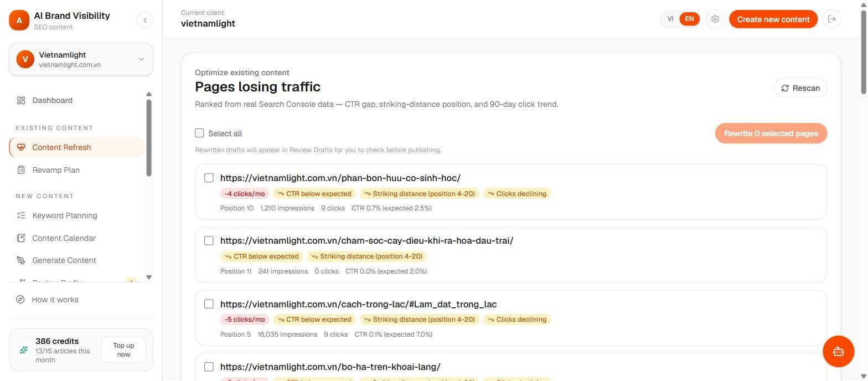Click the Content Refresh heart icon
The height and width of the screenshot is (381, 868).
click(x=21, y=147)
